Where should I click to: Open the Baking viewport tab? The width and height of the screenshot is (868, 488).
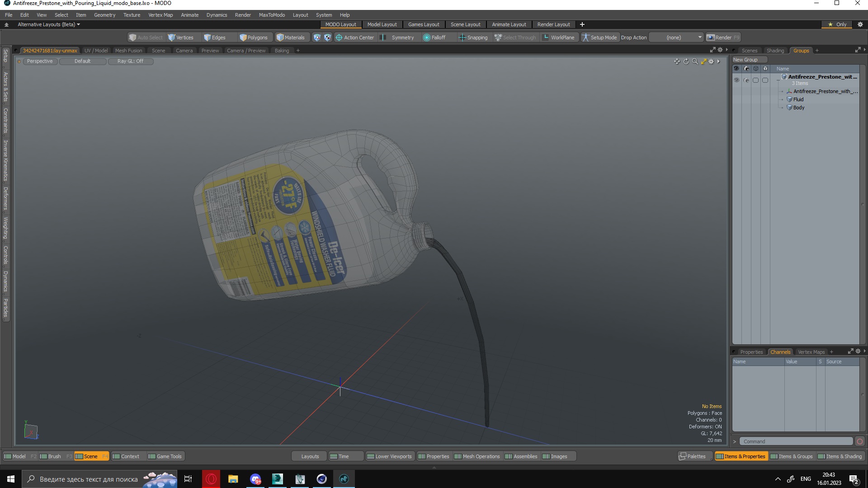282,51
